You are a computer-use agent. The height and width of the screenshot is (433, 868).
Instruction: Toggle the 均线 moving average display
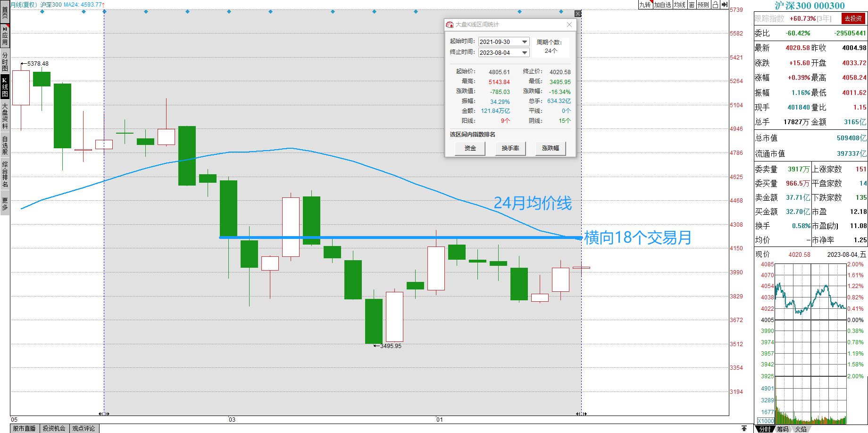679,5
